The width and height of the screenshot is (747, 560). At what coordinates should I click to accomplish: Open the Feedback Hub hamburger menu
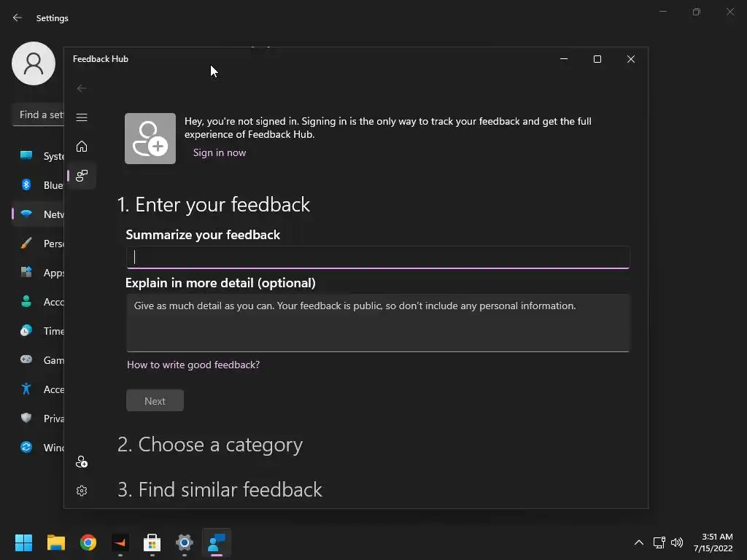click(82, 117)
